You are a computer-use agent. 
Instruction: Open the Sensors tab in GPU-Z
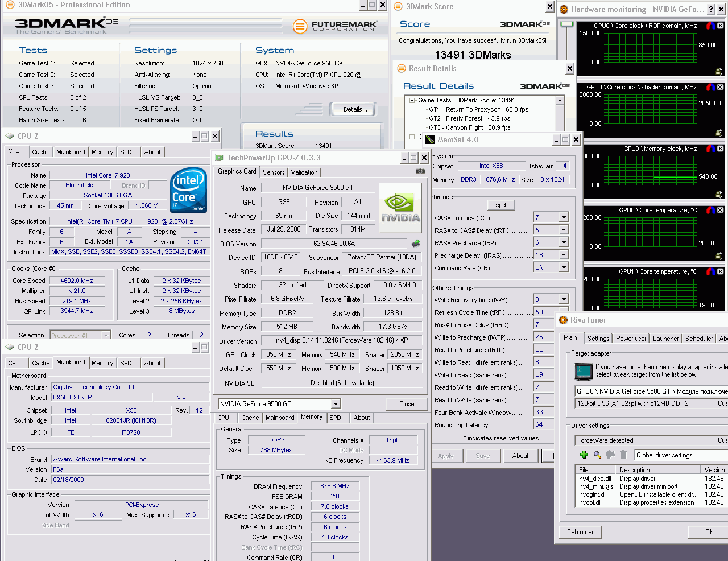[274, 172]
